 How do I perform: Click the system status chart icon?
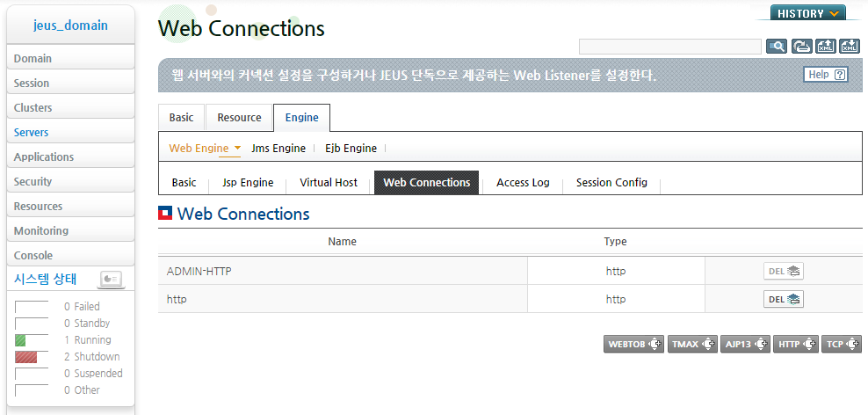coord(111,280)
